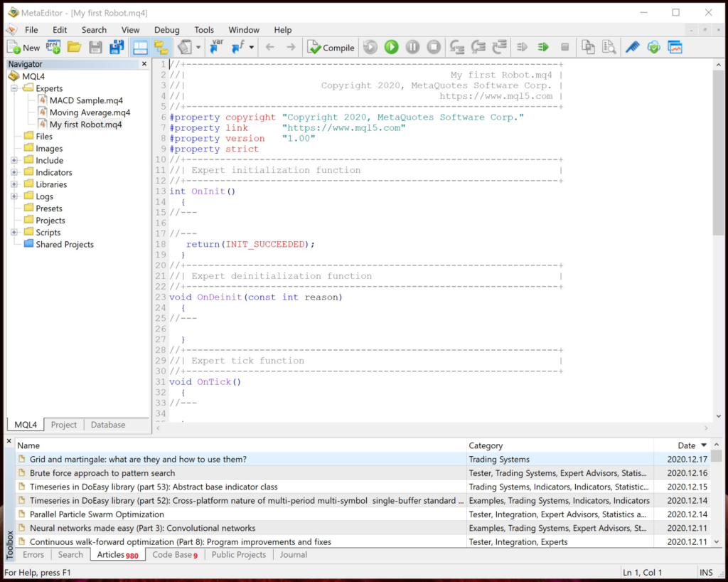The image size is (728, 582).
Task: Click the Stop debugging icon
Action: pos(434,47)
